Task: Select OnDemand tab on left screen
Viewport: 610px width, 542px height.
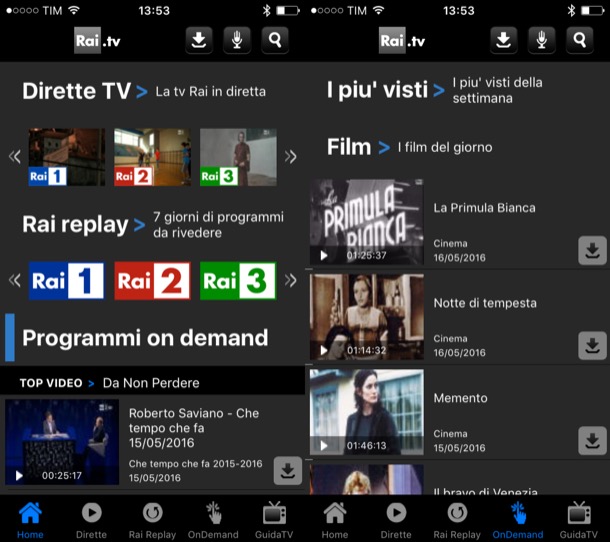Action: click(213, 520)
